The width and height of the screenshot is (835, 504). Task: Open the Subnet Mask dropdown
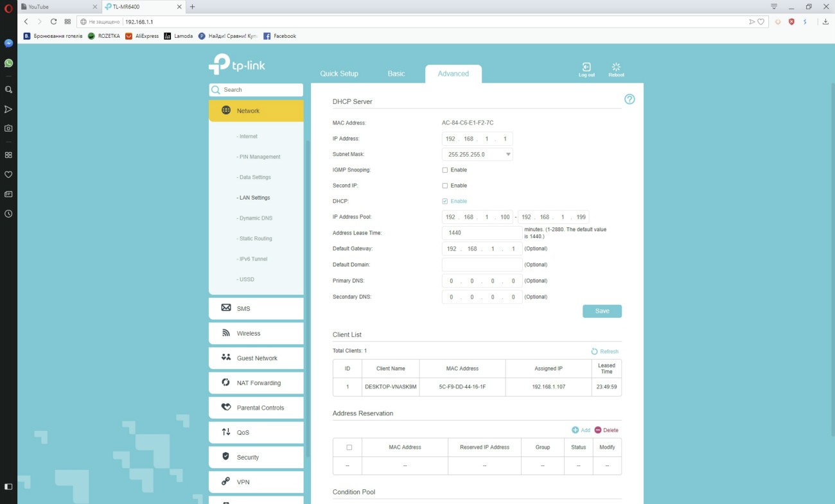[477, 154]
